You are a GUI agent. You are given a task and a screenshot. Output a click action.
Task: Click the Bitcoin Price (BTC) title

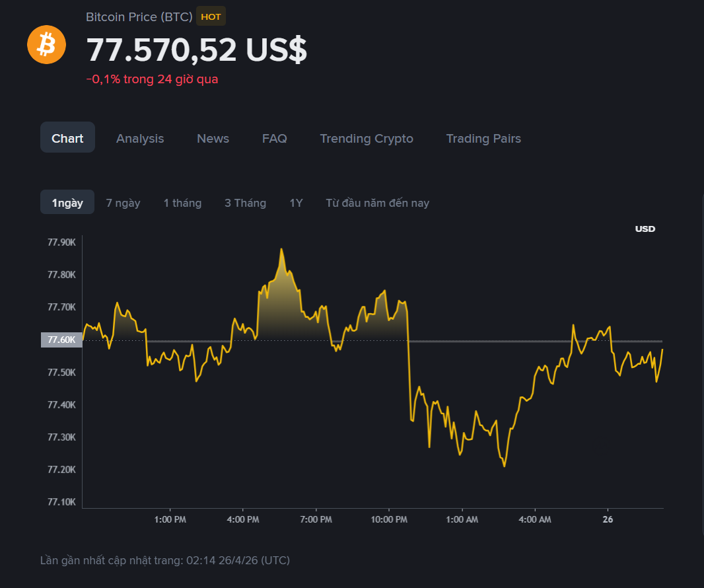139,17
